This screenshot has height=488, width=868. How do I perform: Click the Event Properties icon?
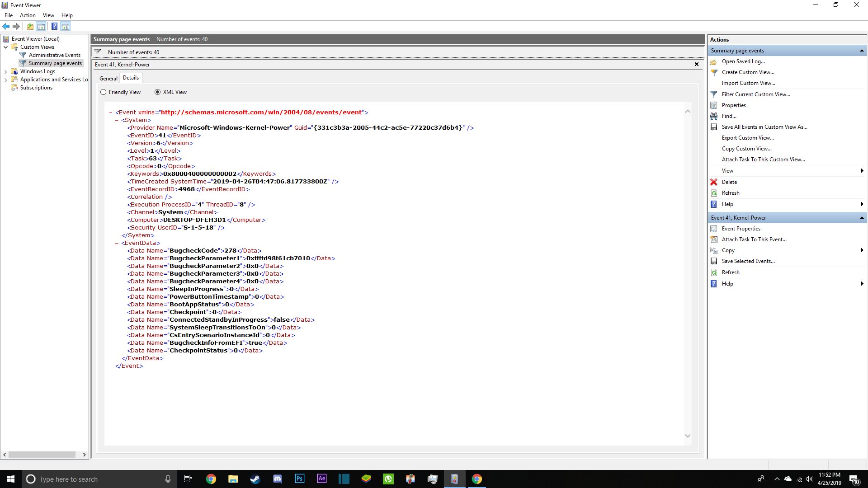714,229
